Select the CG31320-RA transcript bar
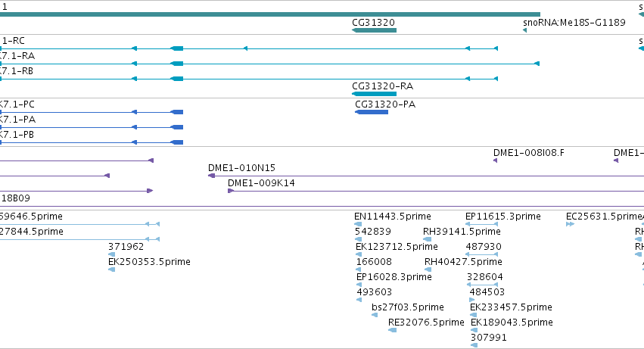The height and width of the screenshot is (349, 644). tap(374, 94)
